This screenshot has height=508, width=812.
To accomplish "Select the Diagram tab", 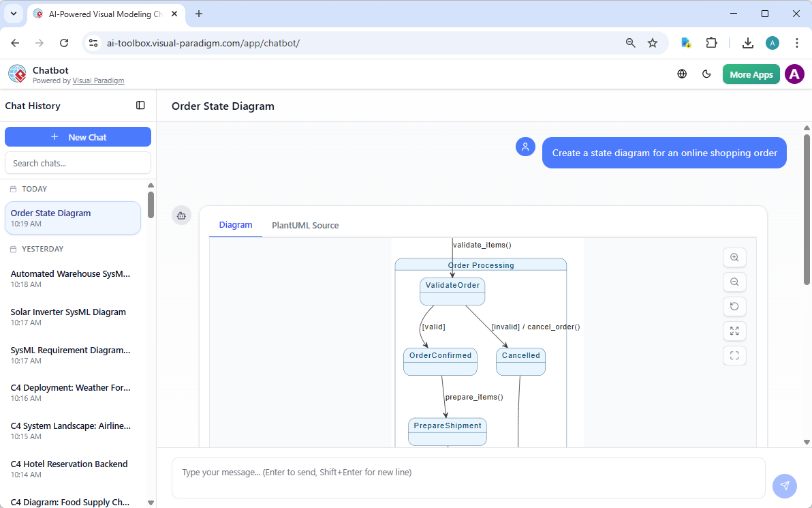I will tap(236, 225).
